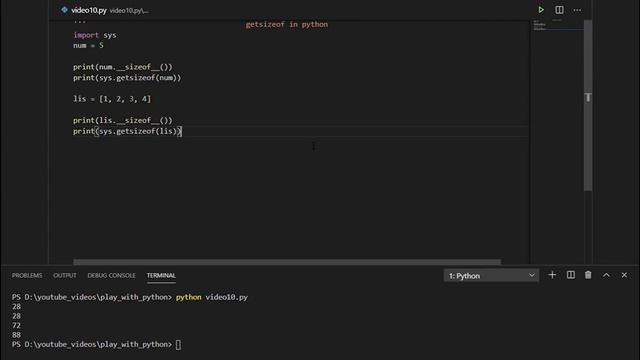Viewport: 640px width, 360px height.
Task: Switch to the DEBUG CONSOLE tab
Action: point(111,276)
